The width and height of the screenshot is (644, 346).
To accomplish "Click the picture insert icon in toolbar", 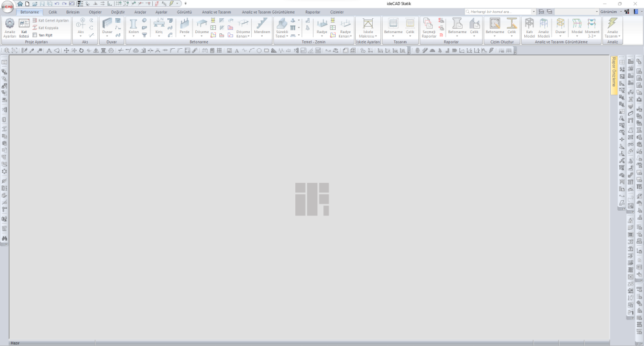I will tap(229, 51).
